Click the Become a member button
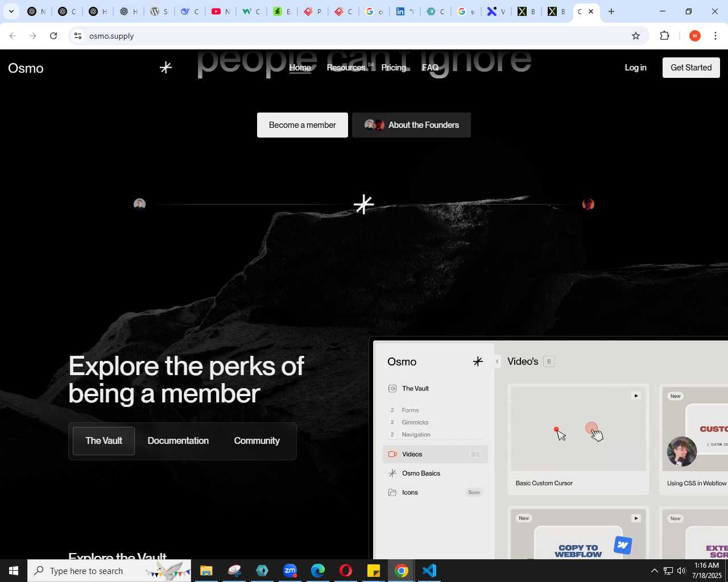728x582 pixels. coord(303,125)
